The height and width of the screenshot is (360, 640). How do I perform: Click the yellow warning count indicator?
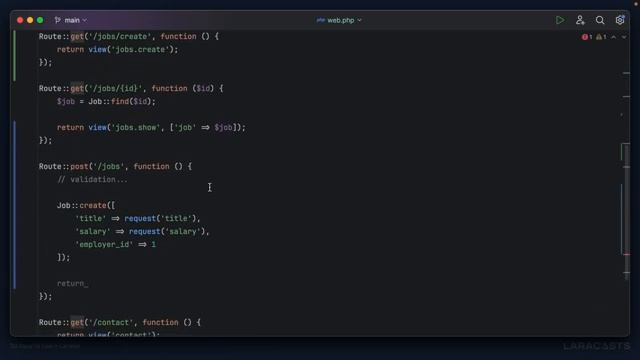pyautogui.click(x=601, y=37)
